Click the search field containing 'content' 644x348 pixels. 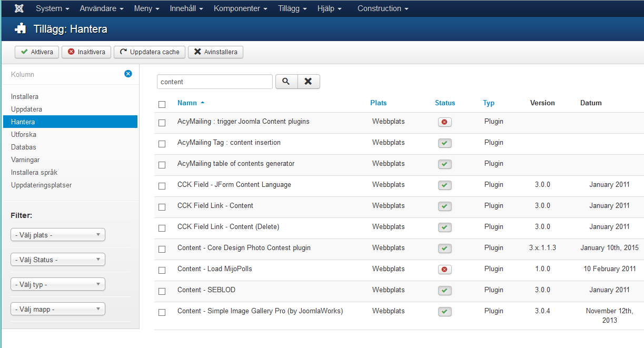(x=215, y=82)
